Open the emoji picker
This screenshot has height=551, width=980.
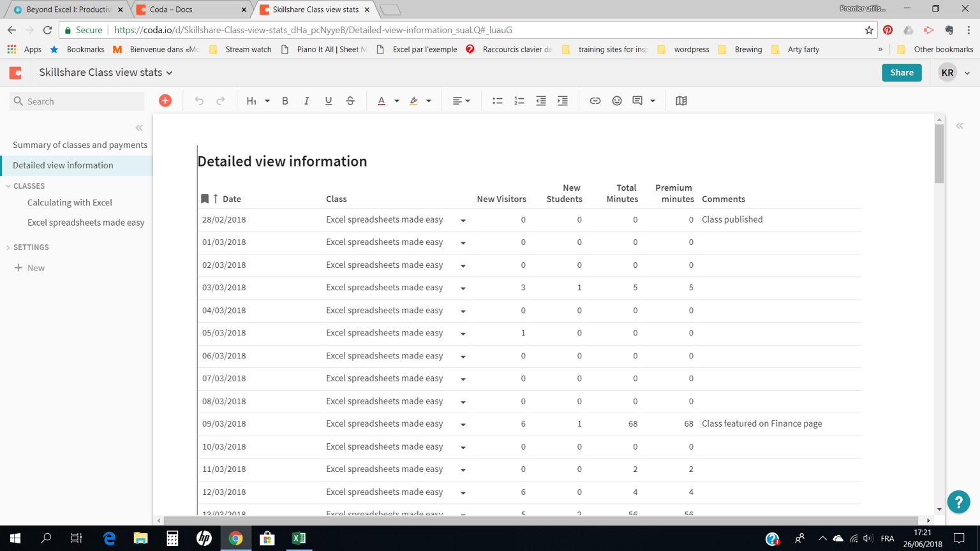coord(617,101)
